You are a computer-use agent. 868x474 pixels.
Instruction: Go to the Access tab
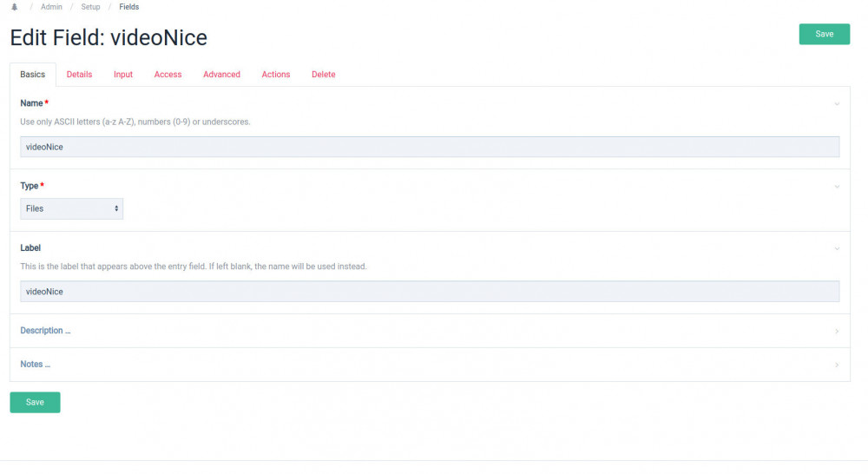tap(168, 75)
